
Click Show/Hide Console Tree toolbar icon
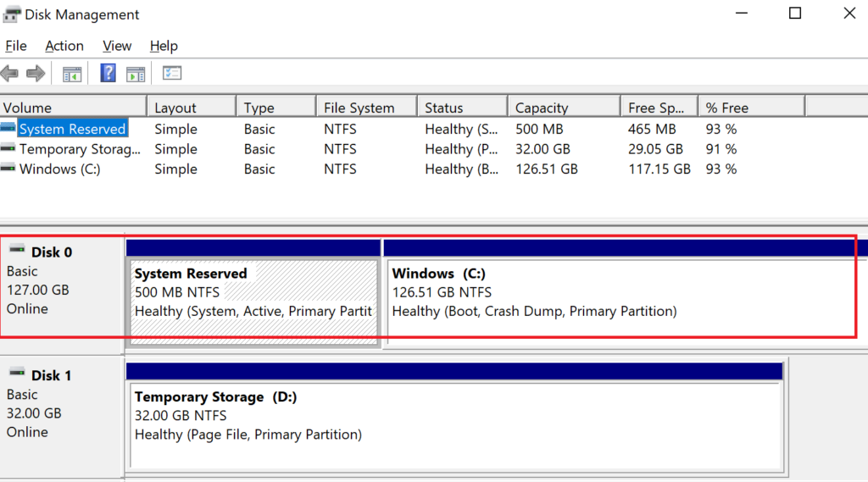(x=72, y=74)
